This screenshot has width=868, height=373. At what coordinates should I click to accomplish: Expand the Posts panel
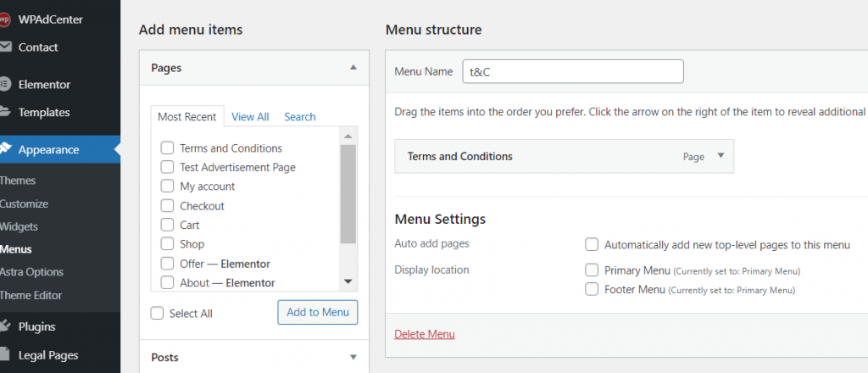pyautogui.click(x=353, y=358)
